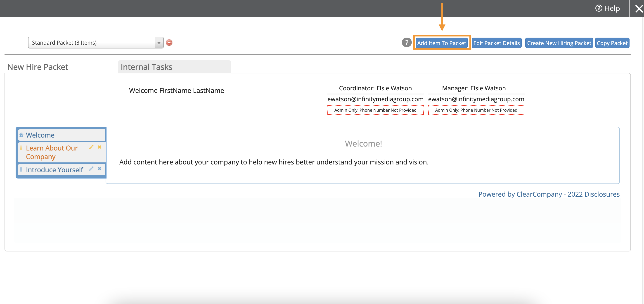This screenshot has height=304, width=644.
Task: Click the gray question mark help icon
Action: click(407, 43)
